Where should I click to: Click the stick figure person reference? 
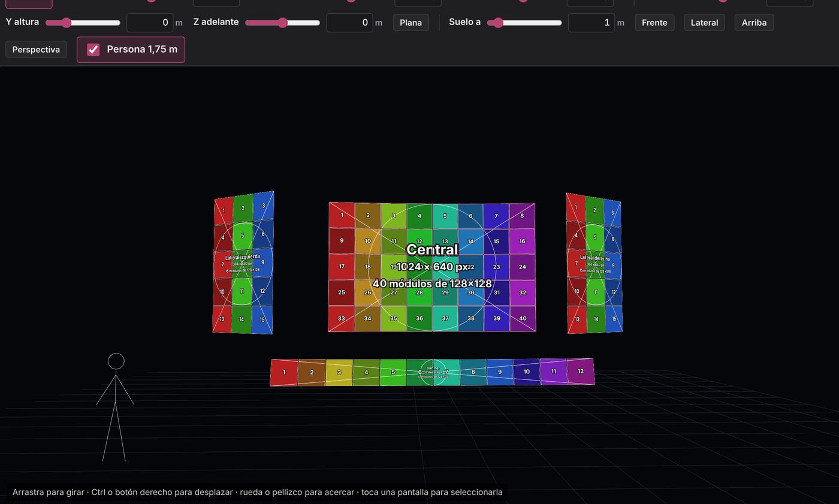click(x=115, y=407)
